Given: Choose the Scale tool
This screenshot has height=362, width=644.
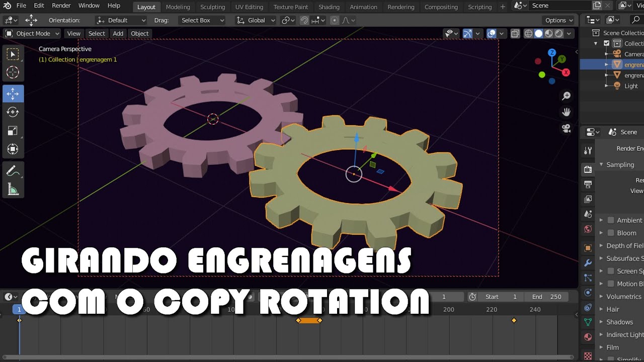Looking at the screenshot, I should tap(13, 131).
